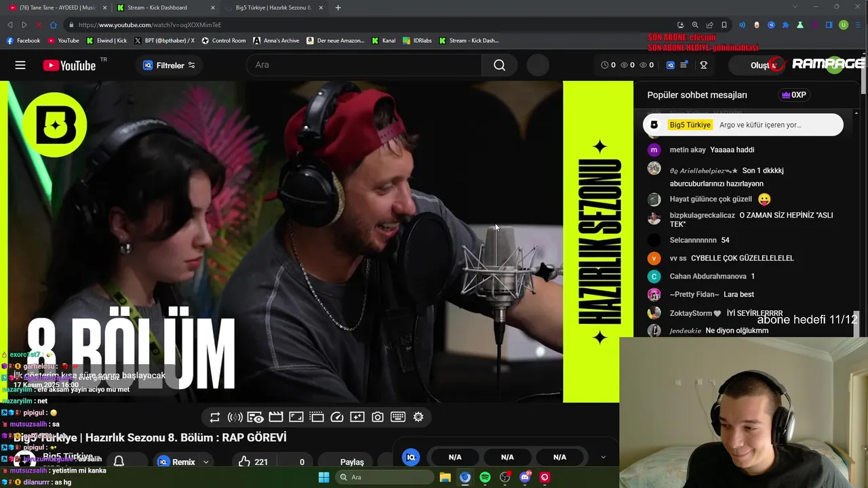Click the browser address bar URL
868x488 pixels.
point(150,25)
